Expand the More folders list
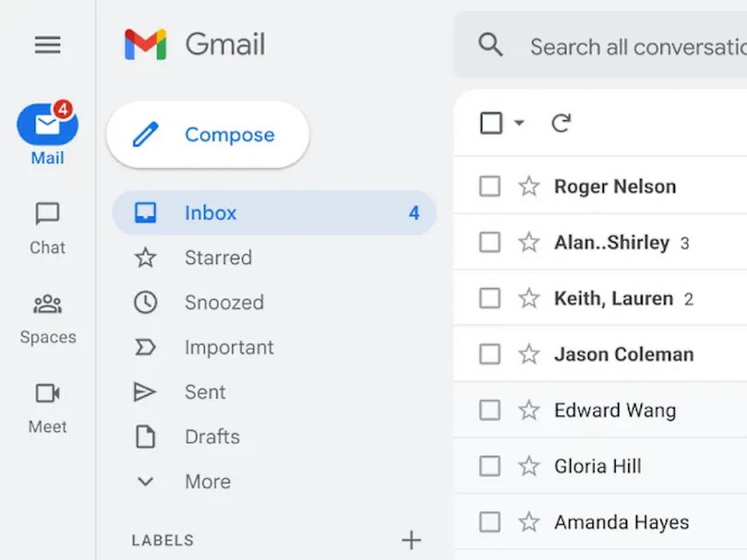Viewport: 747px width, 560px height. pos(207,482)
